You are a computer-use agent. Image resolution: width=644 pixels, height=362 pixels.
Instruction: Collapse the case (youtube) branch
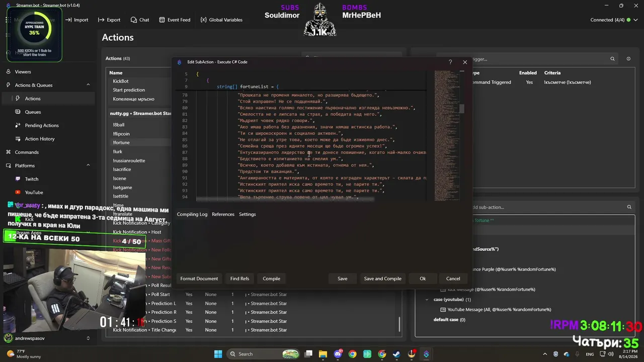(x=427, y=300)
